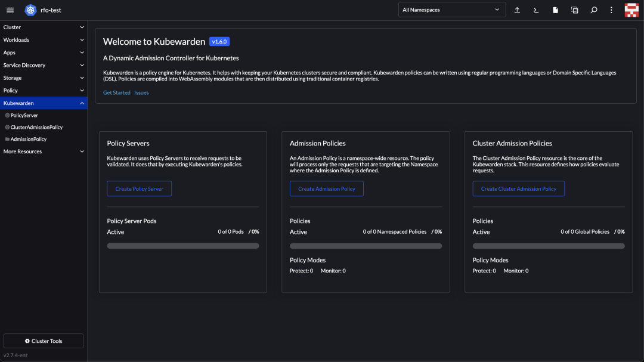Click the Create Cluster Admission Policy button
Screen dimensions: 644x362
point(518,189)
